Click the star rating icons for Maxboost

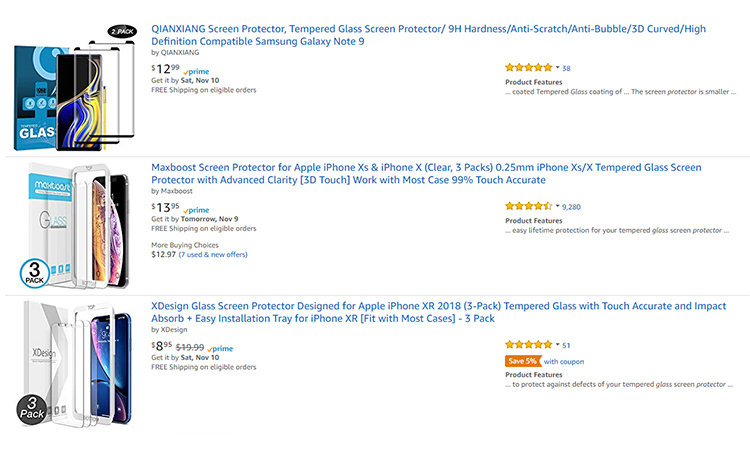point(529,206)
